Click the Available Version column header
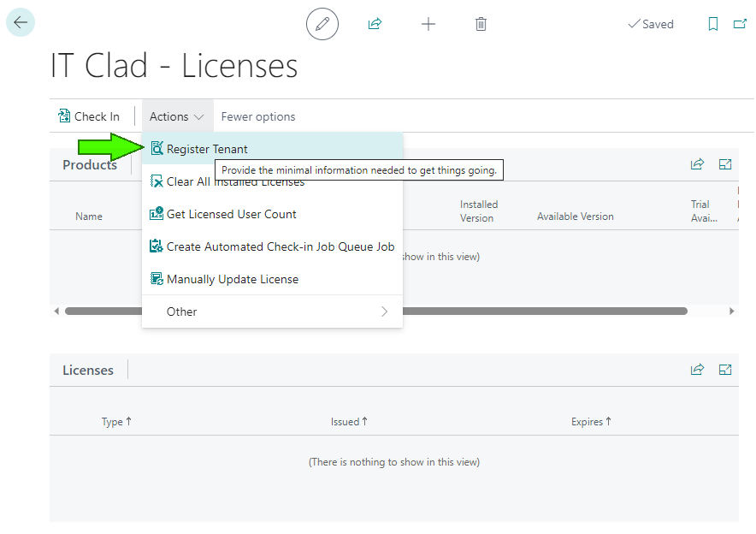This screenshot has height=534, width=756. pyautogui.click(x=576, y=217)
